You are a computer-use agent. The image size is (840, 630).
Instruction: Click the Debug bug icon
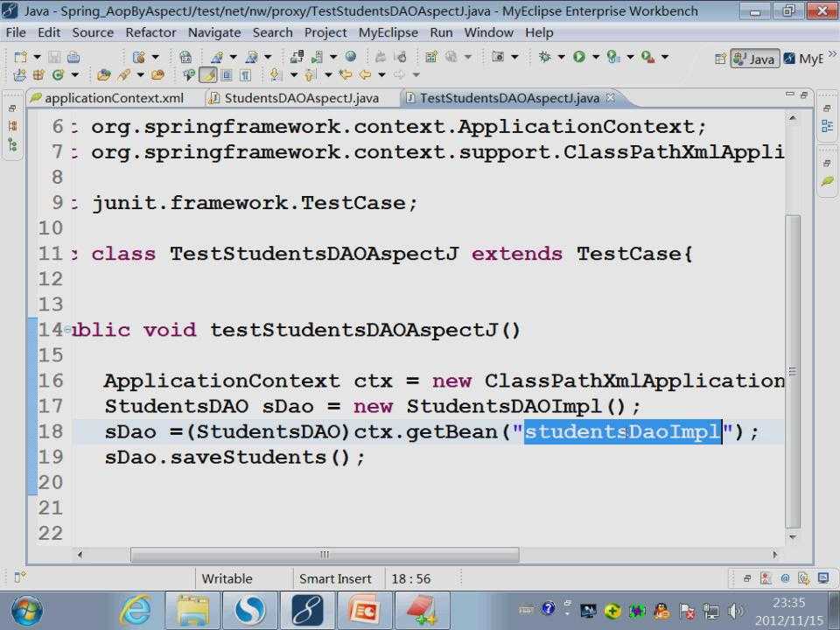545,56
